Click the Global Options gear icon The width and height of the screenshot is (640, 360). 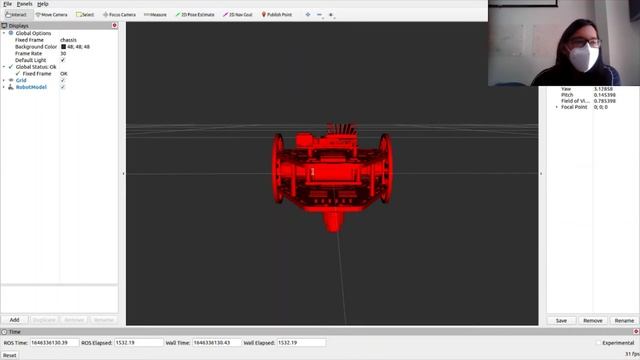pos(11,33)
